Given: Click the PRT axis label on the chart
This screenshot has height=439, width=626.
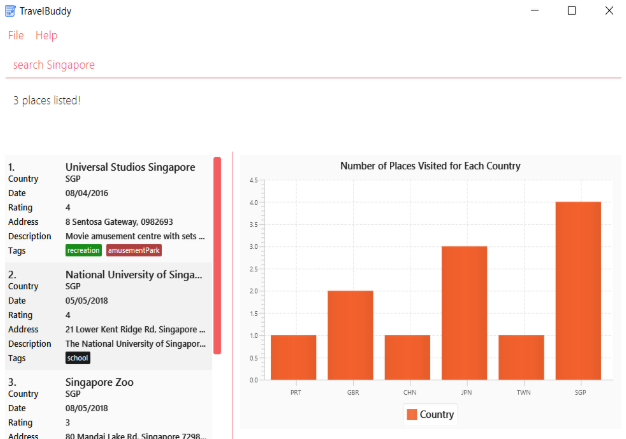Looking at the screenshot, I should click(296, 393).
